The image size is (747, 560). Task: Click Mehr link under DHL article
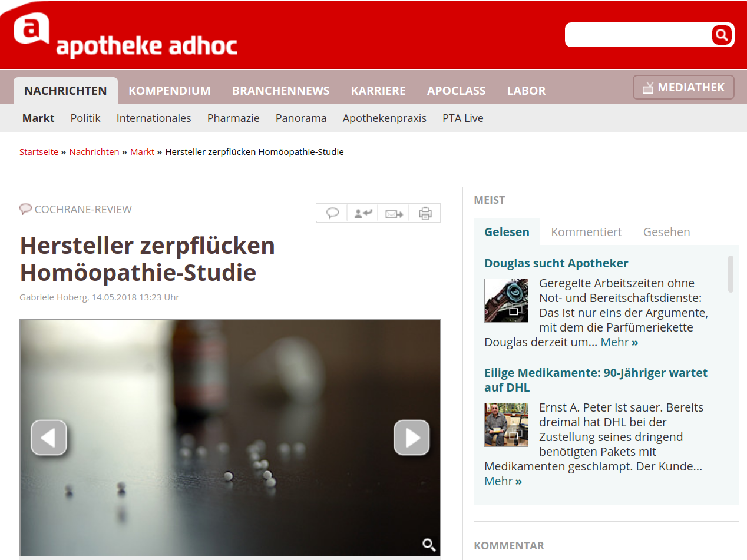tap(503, 481)
